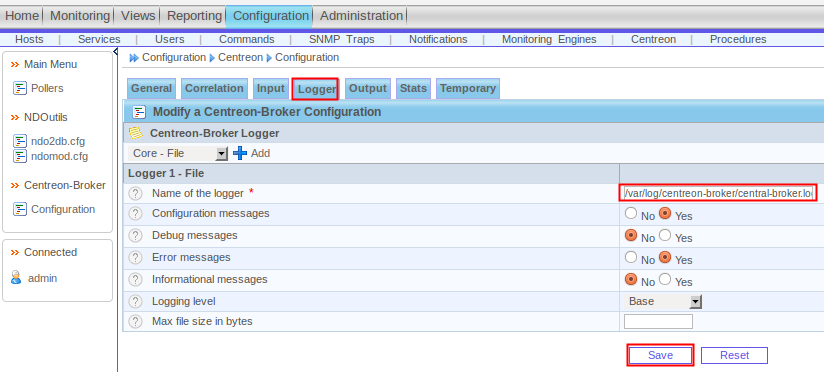Click the Pollers document icon
The width and height of the screenshot is (824, 372).
coord(19,88)
